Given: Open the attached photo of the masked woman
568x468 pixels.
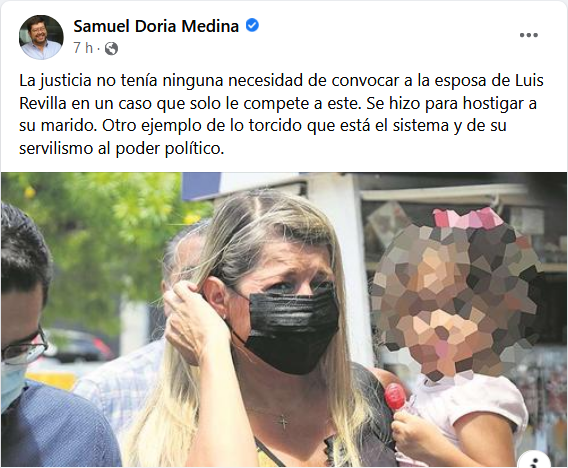Looking at the screenshot, I should point(284,319).
